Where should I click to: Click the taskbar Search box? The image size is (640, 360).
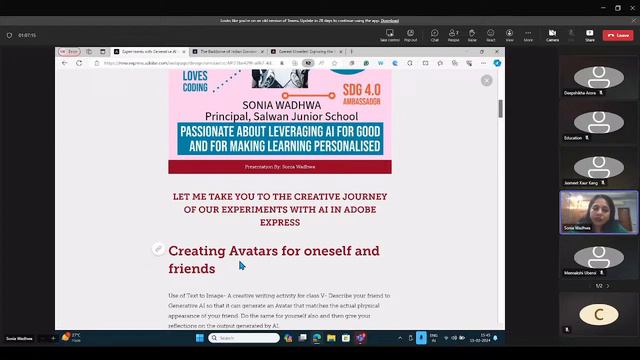244,338
